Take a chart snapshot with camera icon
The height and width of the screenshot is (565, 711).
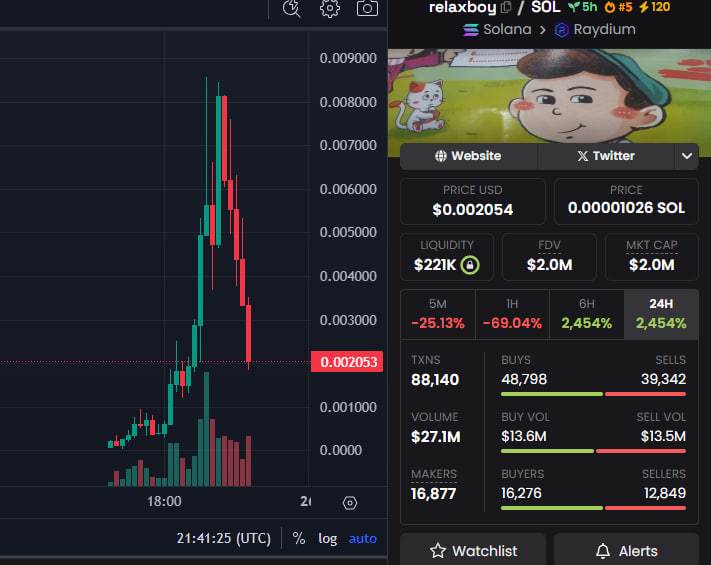pos(368,9)
